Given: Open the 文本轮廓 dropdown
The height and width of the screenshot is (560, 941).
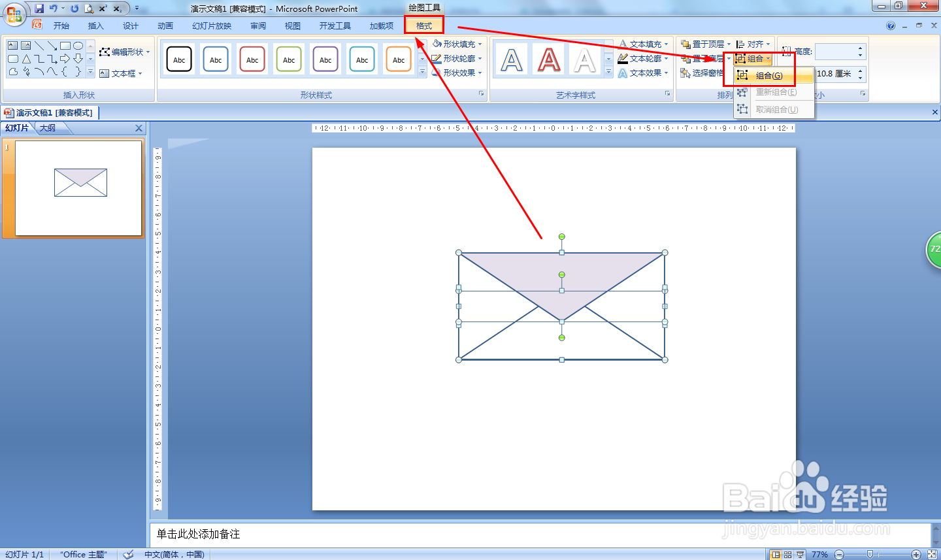Looking at the screenshot, I should [644, 58].
